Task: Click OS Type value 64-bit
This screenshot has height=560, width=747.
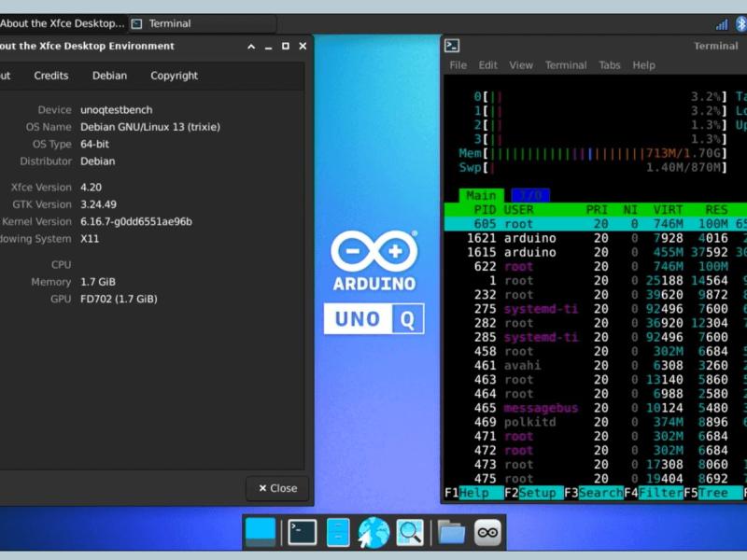Action: (x=94, y=145)
